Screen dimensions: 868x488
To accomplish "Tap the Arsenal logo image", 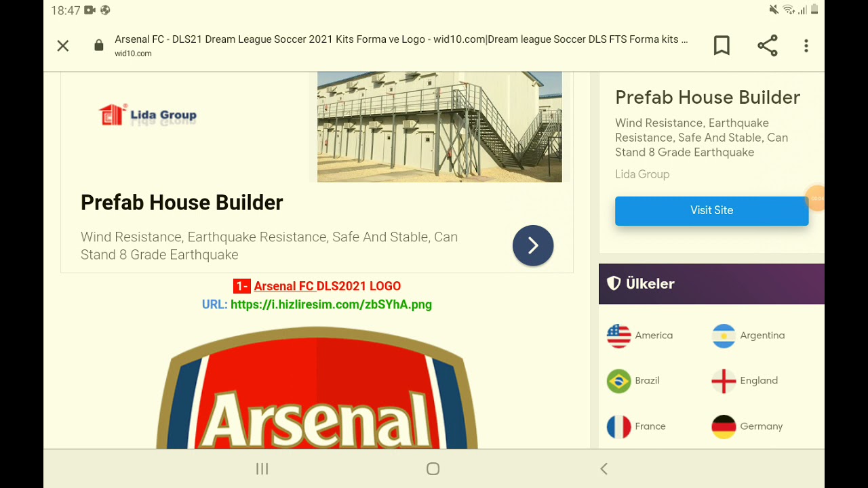I will click(x=317, y=388).
